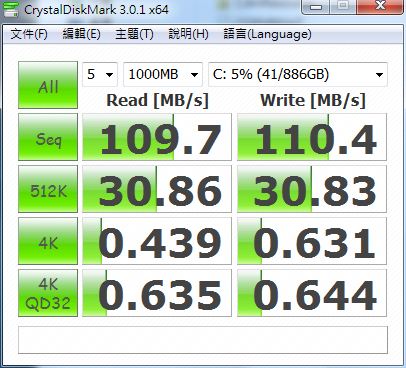The image size is (406, 368).
Task: Click the Write [MB/s] column header
Action: pos(313,100)
